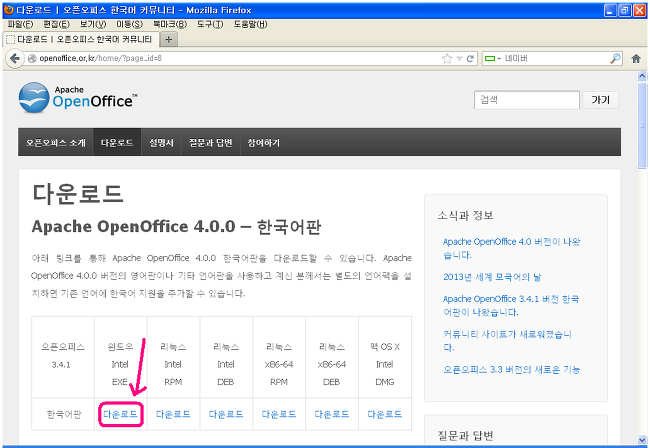The height and width of the screenshot is (448, 650).
Task: Open the 파일(F) menu
Action: tap(20, 24)
